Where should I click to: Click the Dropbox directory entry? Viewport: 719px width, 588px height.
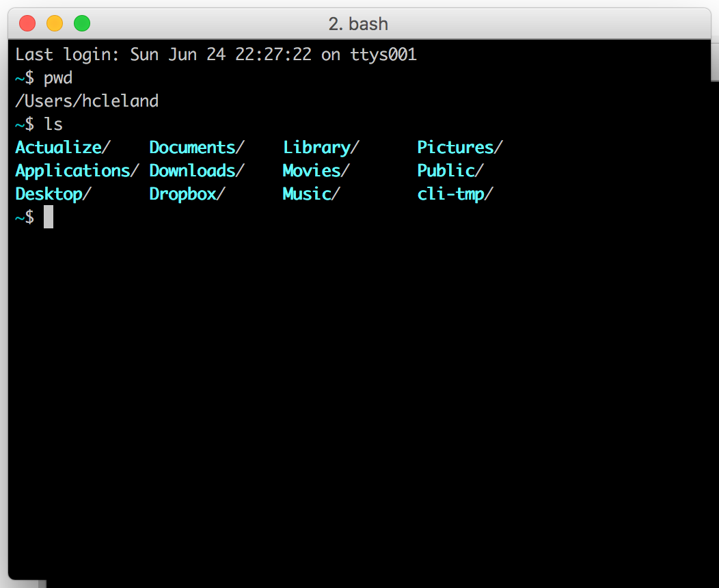183,193
